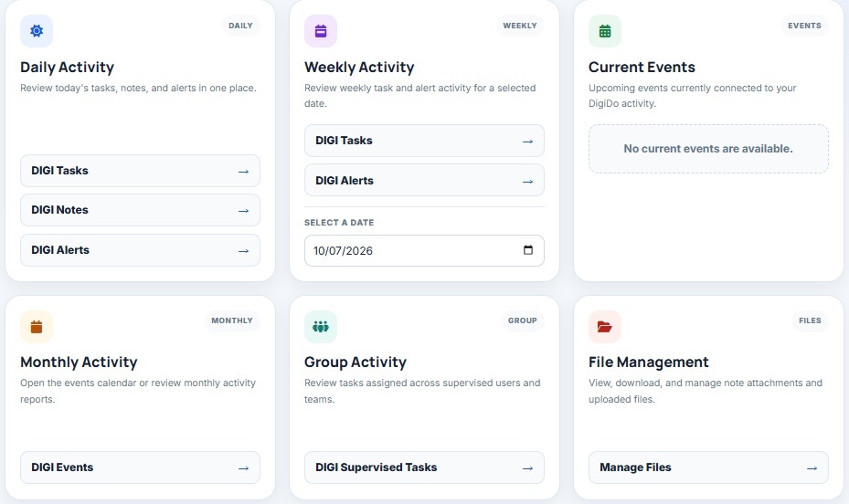Viewport: 849px width, 504px height.
Task: Open DIGI Alerts under Daily Activity
Action: point(140,250)
